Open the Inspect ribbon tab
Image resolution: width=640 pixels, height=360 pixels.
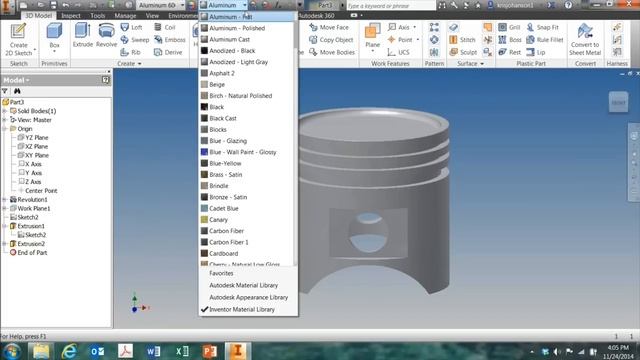point(71,16)
